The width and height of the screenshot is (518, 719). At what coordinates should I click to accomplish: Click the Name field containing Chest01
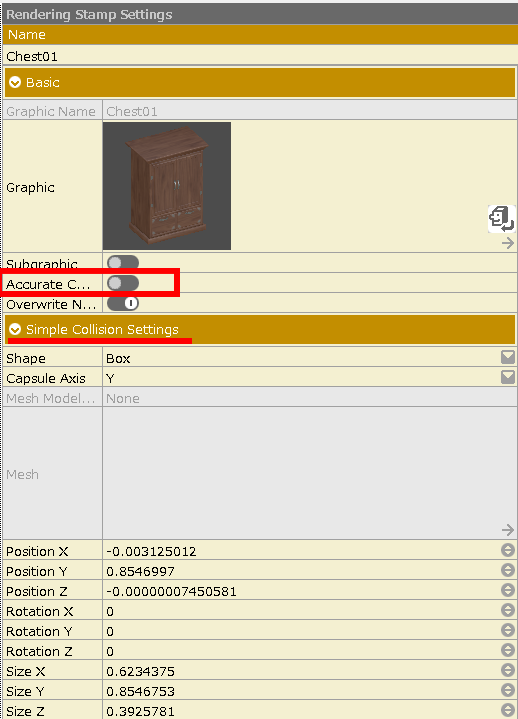point(260,56)
